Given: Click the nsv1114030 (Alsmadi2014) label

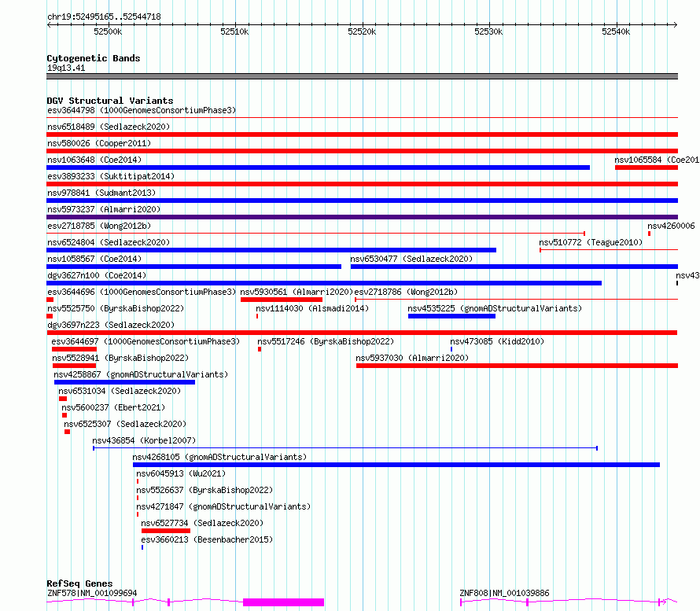Looking at the screenshot, I should (x=312, y=308).
